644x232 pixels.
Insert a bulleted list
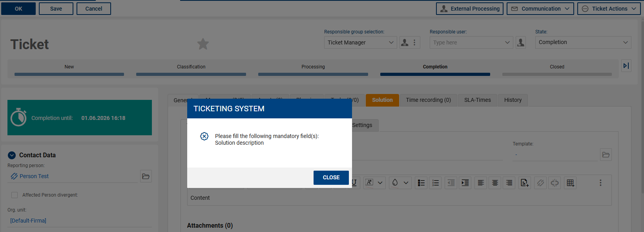click(421, 182)
